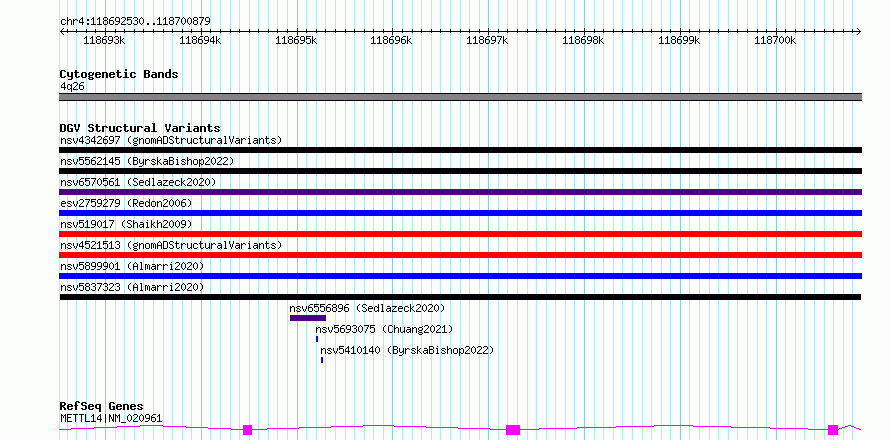Click the DGV Structural Variants track title
The image size is (890, 440).
[x=140, y=128]
